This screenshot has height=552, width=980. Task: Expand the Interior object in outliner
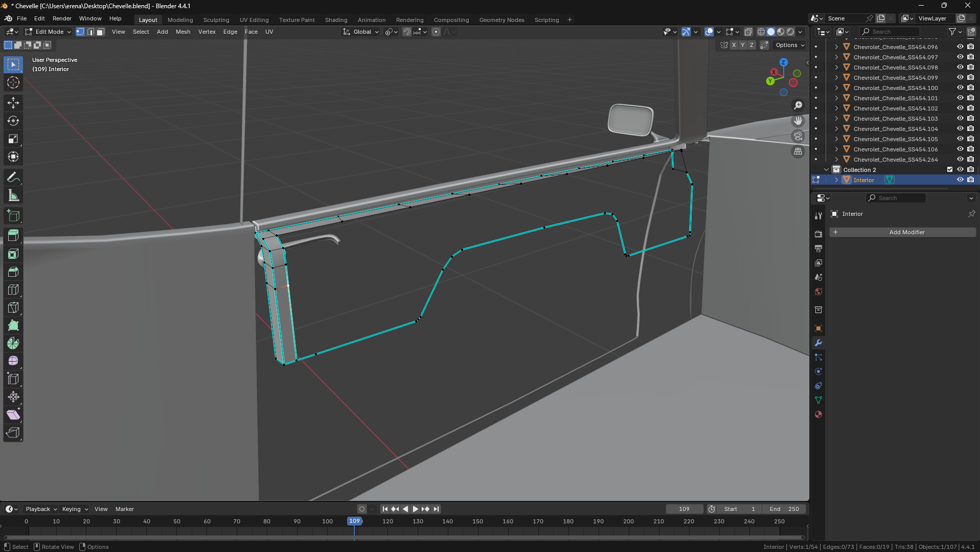(836, 180)
